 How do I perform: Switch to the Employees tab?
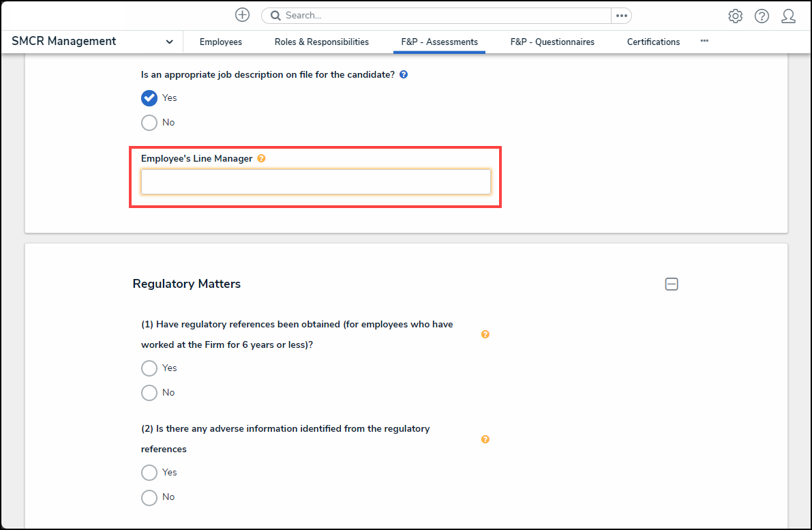(220, 42)
